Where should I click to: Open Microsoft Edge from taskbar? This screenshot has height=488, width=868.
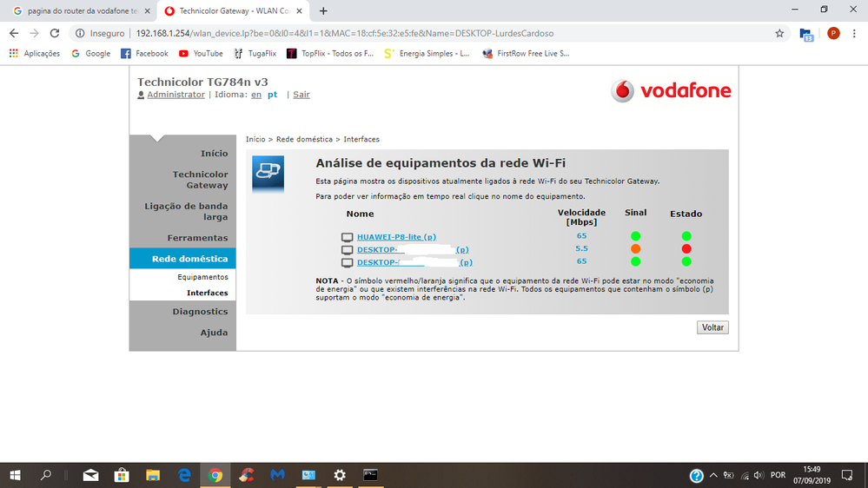tap(184, 475)
